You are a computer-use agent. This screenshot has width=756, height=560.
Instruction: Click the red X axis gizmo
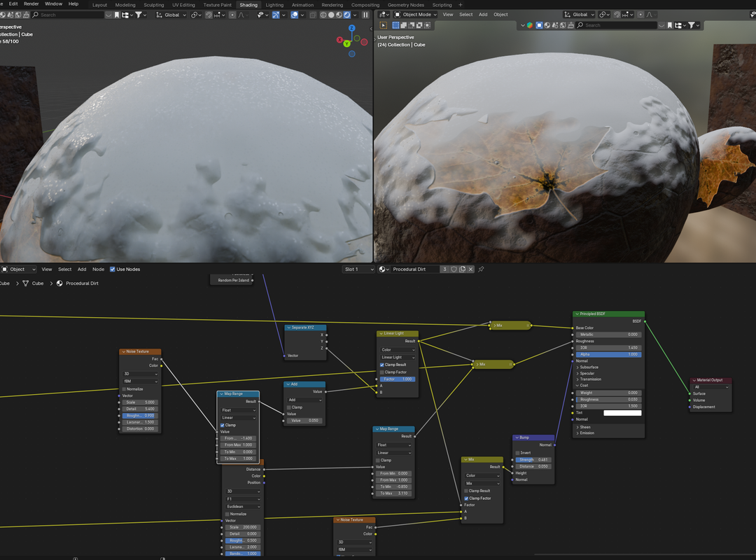[x=339, y=40]
